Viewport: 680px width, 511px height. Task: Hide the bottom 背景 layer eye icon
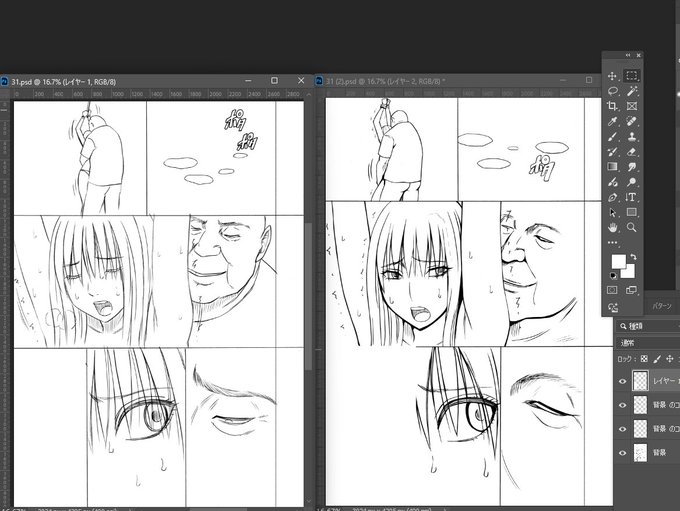[623, 453]
